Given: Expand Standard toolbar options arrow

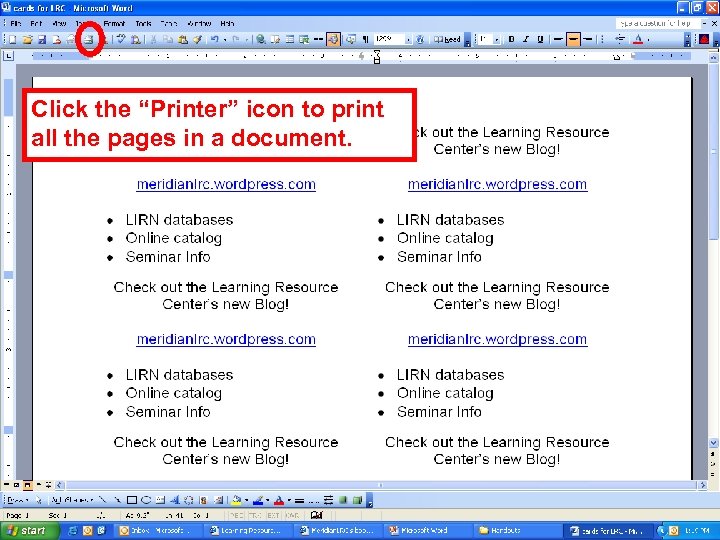Looking at the screenshot, I should click(467, 40).
